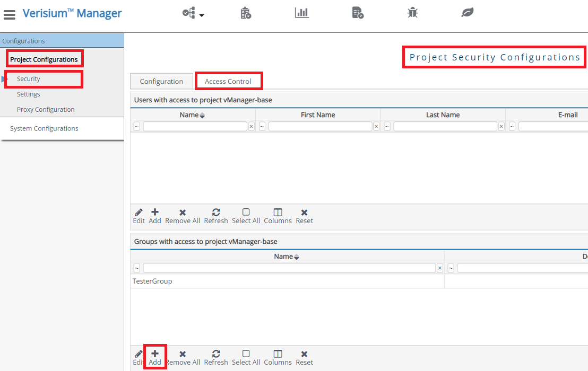The width and height of the screenshot is (588, 371).
Task: Open Columns chooser in Groups toolbar
Action: click(x=278, y=357)
